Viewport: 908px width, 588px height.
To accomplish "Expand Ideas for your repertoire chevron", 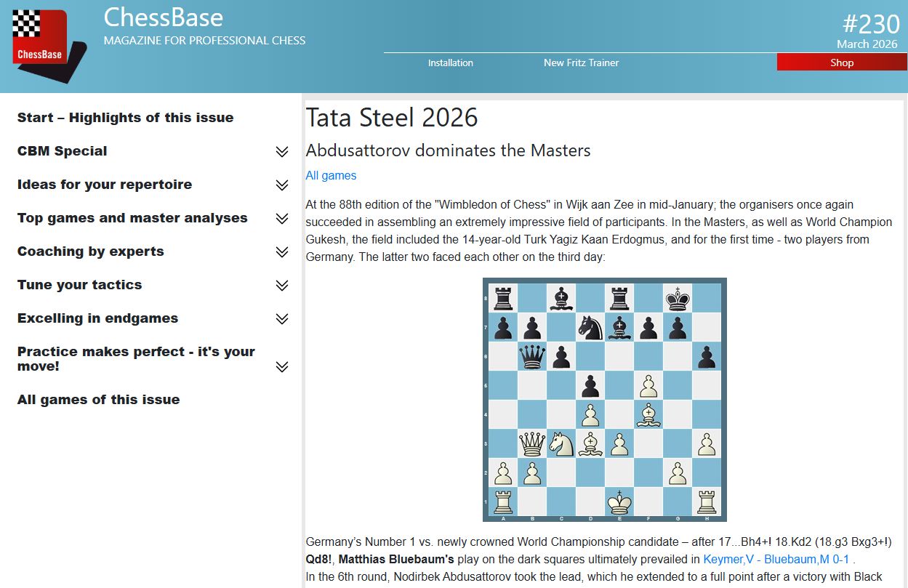I will pyautogui.click(x=282, y=185).
